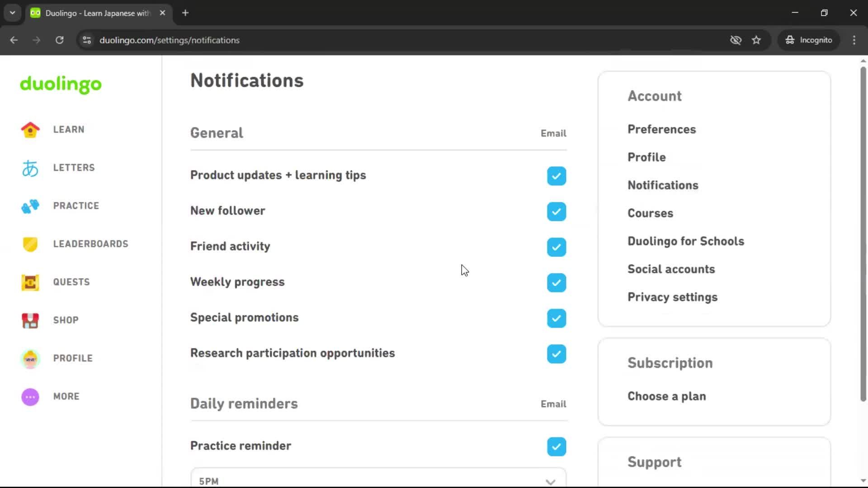Select the QUESTS treasure chest icon

click(x=30, y=282)
